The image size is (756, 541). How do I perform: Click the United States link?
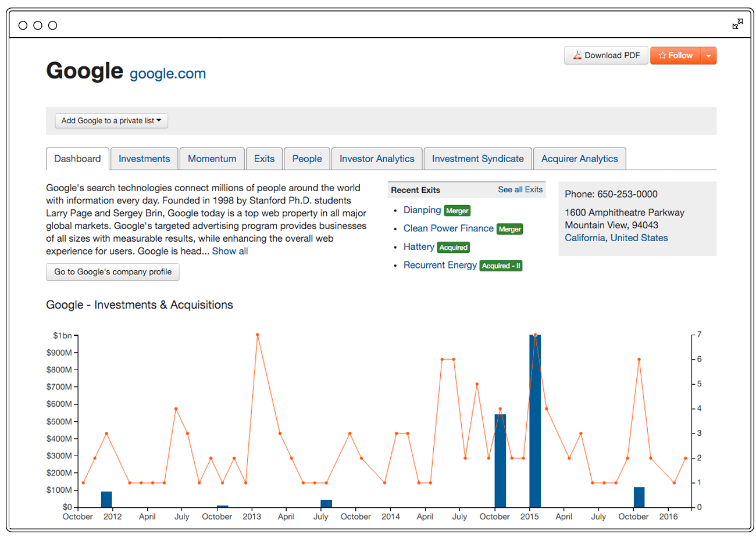pos(639,238)
